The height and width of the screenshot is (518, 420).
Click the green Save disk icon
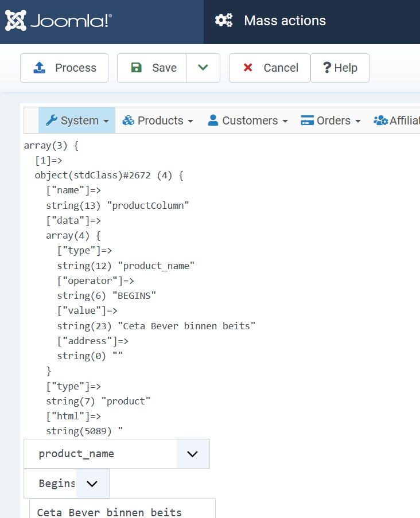tap(137, 68)
